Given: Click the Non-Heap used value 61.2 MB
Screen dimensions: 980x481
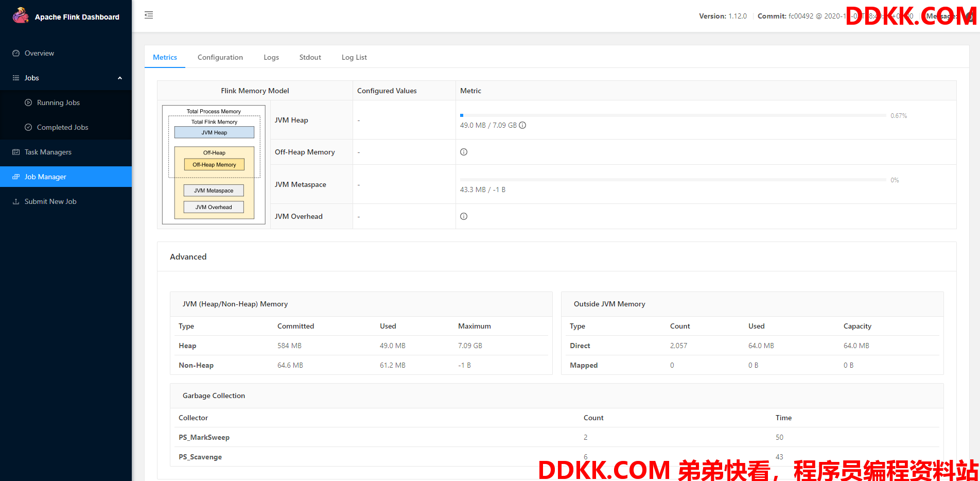Looking at the screenshot, I should [x=393, y=365].
